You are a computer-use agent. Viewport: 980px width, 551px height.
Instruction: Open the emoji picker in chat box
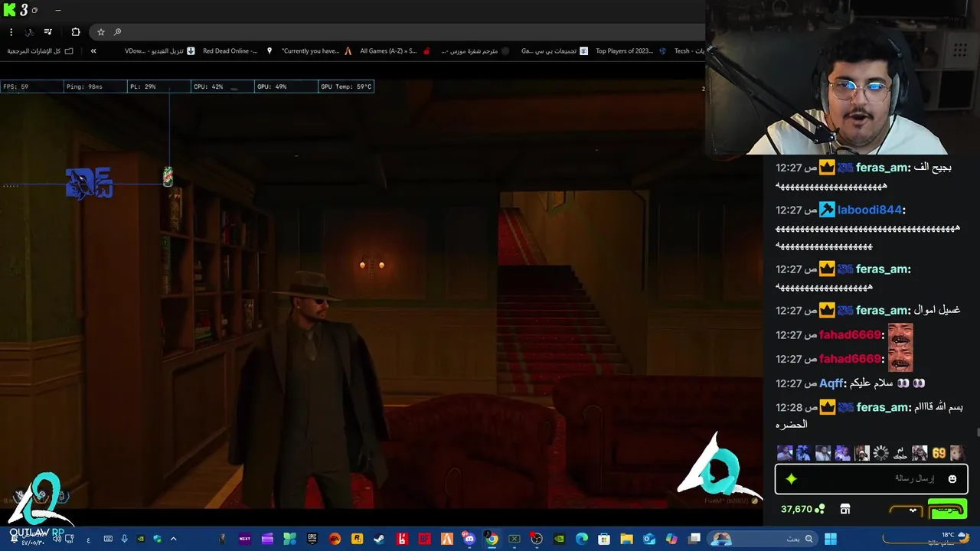pos(952,479)
